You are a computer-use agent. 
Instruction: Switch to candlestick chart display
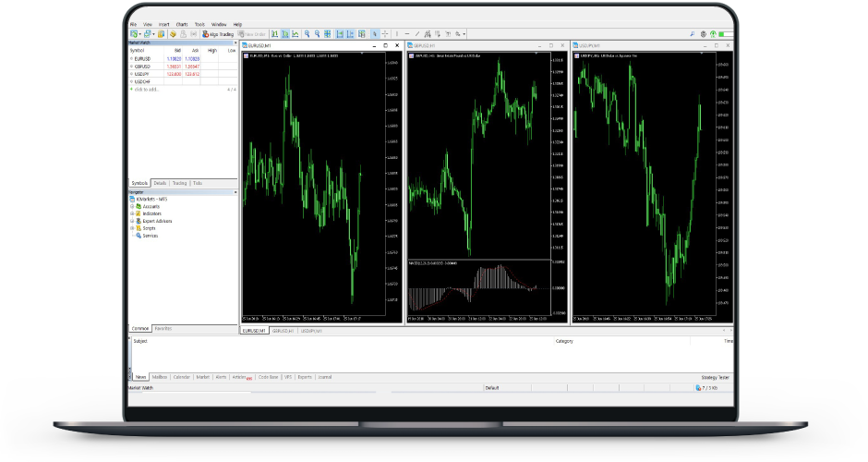pos(285,34)
